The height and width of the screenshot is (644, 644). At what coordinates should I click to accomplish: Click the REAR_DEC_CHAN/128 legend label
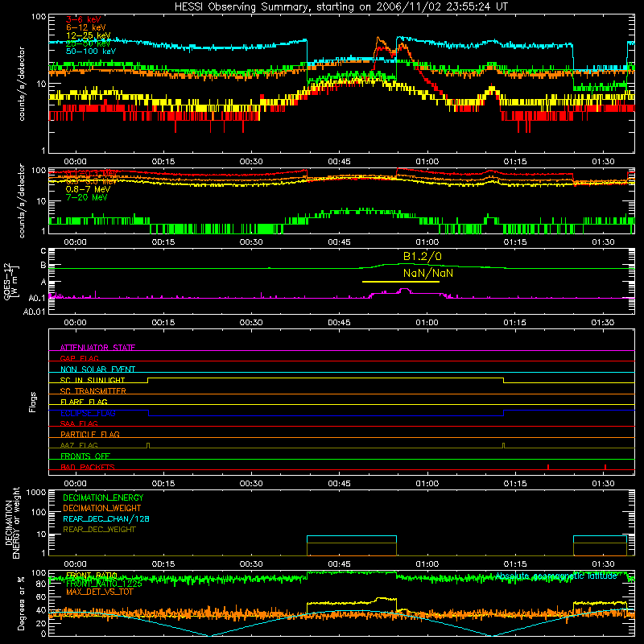[x=106, y=518]
